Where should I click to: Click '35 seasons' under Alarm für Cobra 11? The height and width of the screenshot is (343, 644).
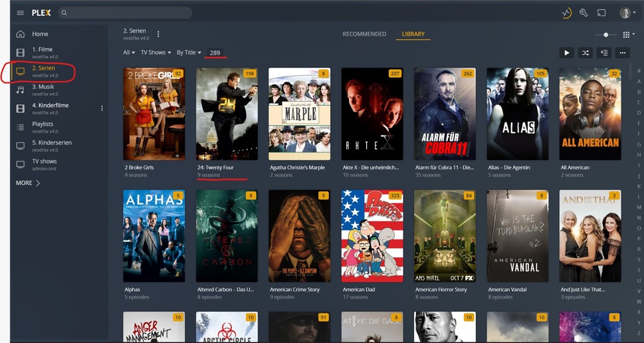428,175
